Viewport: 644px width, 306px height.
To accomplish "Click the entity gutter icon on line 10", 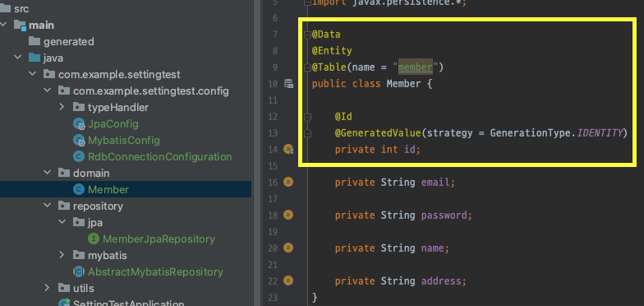I will [x=289, y=84].
